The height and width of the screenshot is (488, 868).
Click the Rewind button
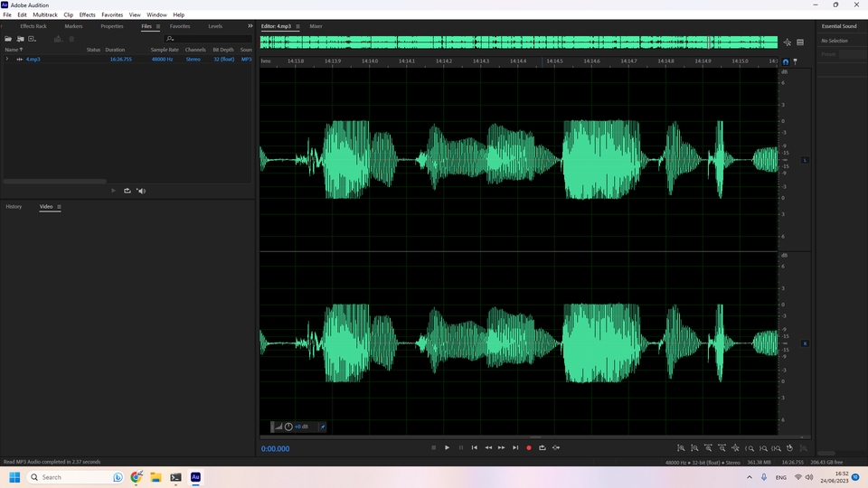pos(488,447)
